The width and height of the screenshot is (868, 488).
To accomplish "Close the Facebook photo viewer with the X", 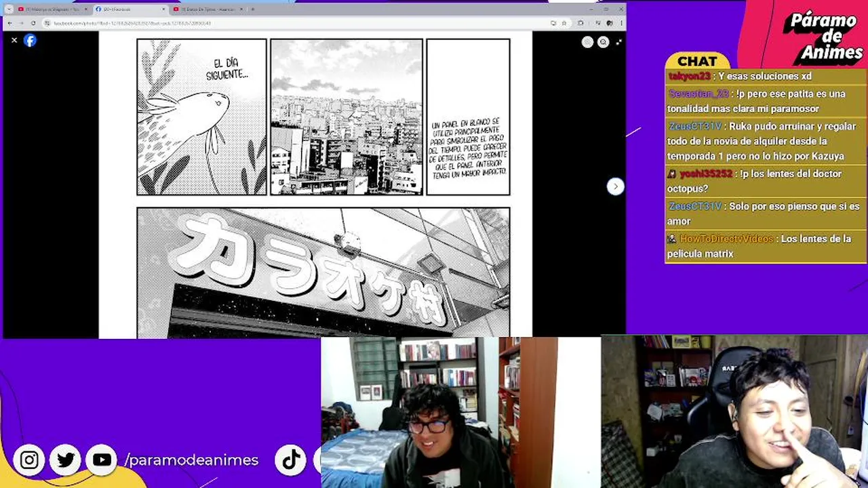I will click(x=14, y=41).
